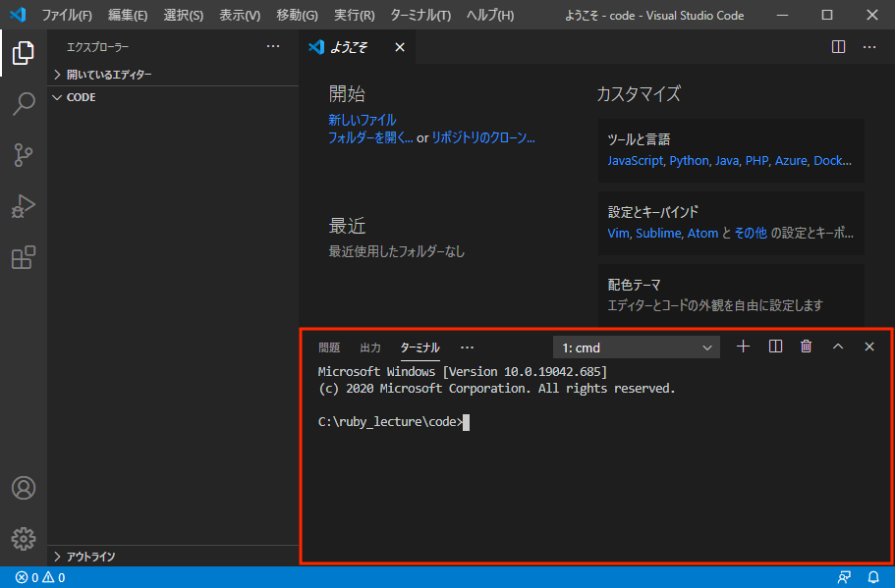The image size is (895, 588).
Task: Show more panel tabs ellipsis
Action: click(467, 347)
